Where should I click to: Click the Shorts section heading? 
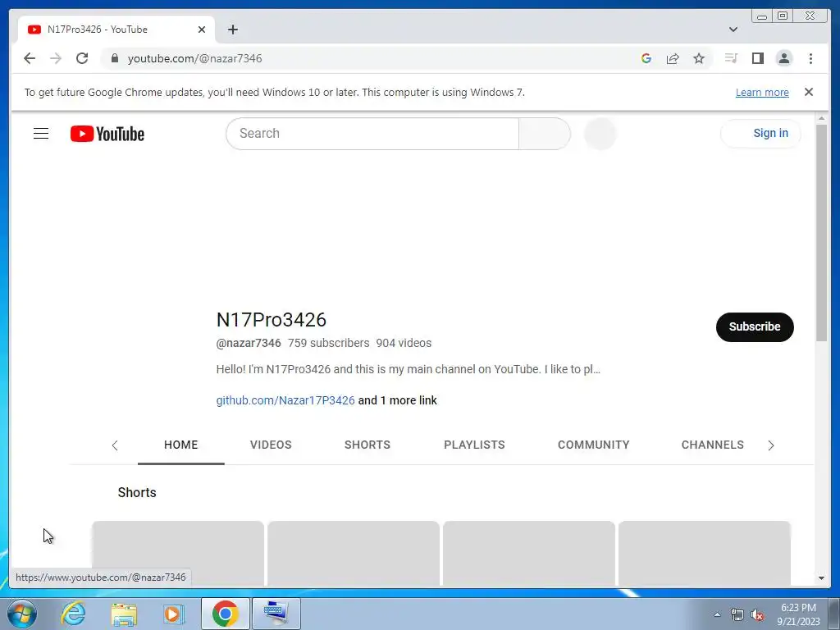click(x=137, y=492)
